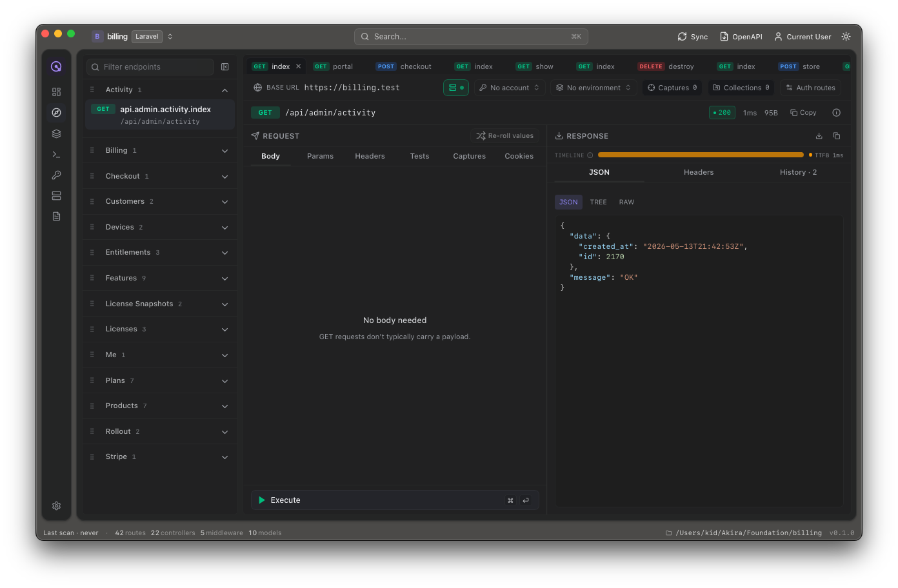Image resolution: width=898 pixels, height=588 pixels.
Task: Collapse the endpoints panel with panel icon
Action: click(225, 67)
